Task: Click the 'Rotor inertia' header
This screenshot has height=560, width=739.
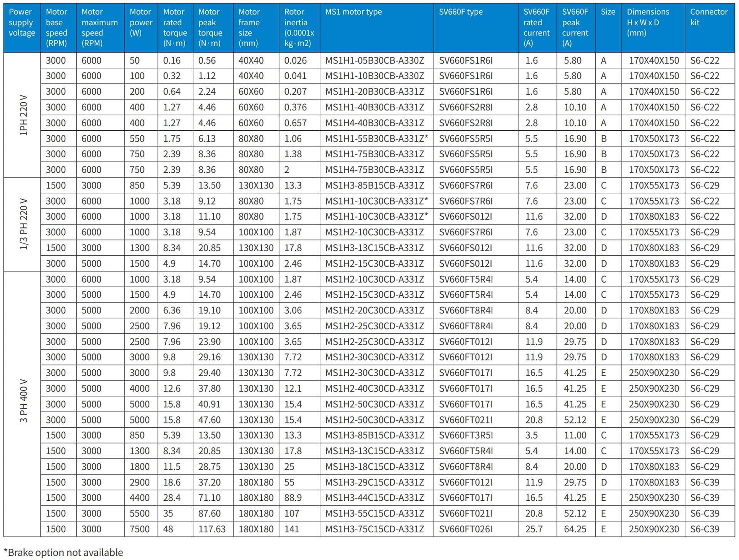Action: pos(299,28)
